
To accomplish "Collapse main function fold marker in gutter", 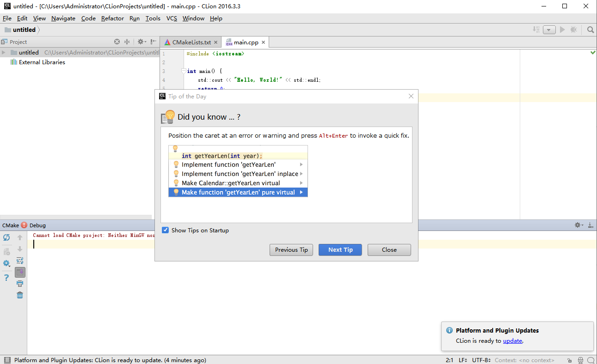I will point(184,71).
